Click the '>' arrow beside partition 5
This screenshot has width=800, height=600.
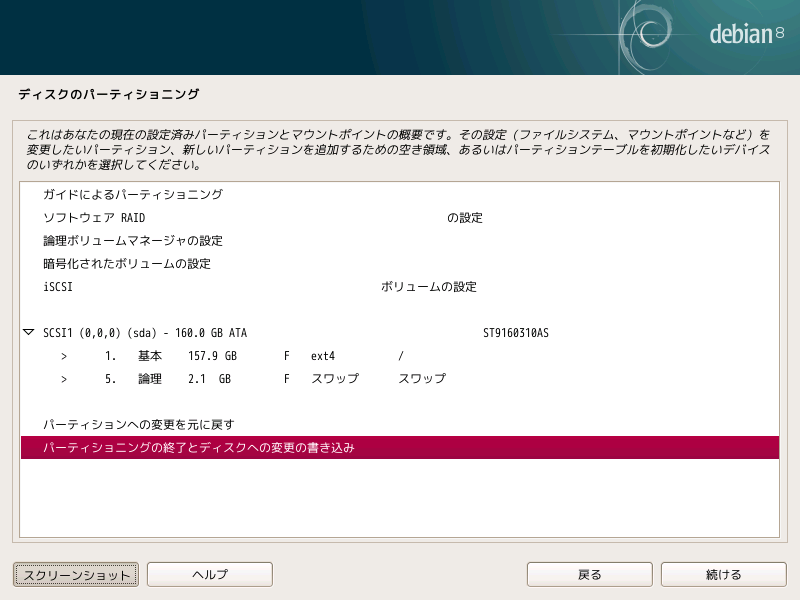tap(64, 379)
